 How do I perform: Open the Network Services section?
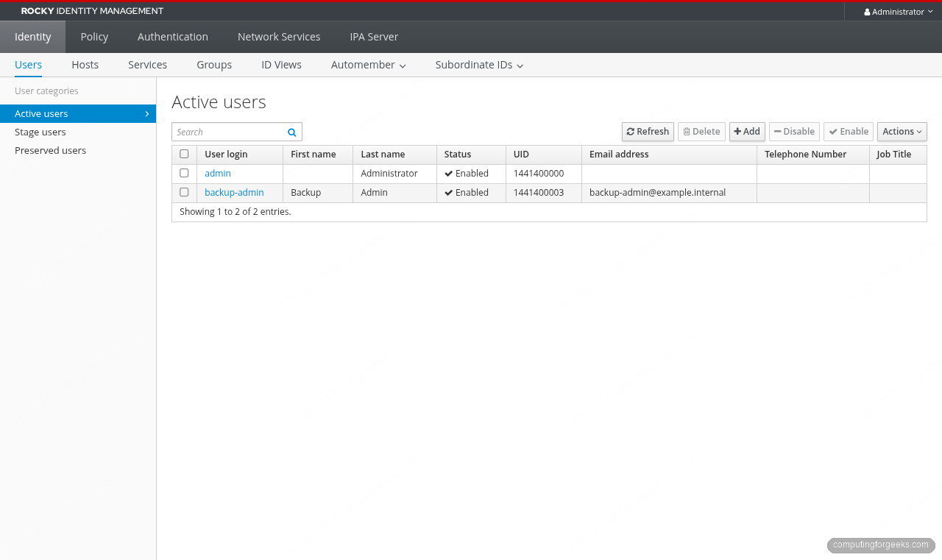278,37
